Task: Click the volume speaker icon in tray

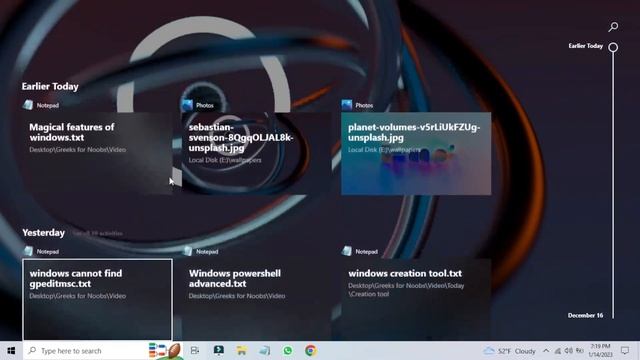Action: pyautogui.click(x=569, y=351)
